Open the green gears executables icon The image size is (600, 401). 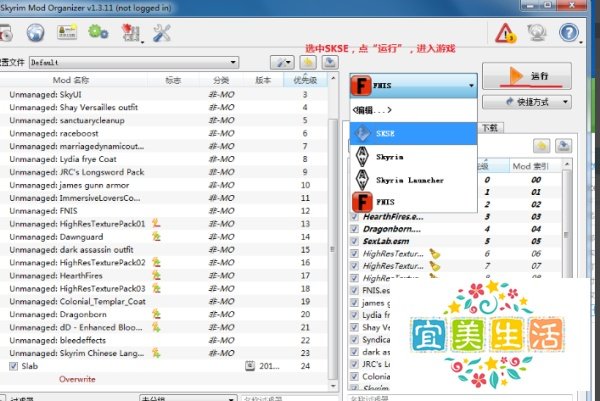pyautogui.click(x=98, y=32)
